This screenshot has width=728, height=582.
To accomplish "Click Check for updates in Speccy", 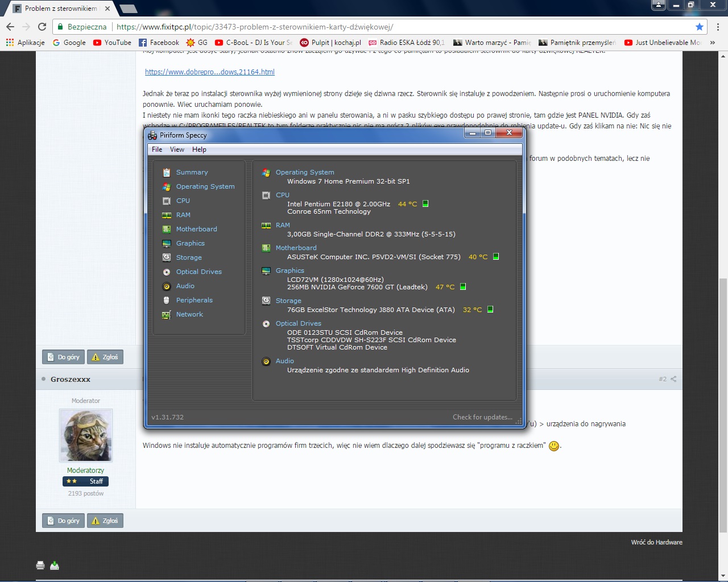I will point(482,417).
